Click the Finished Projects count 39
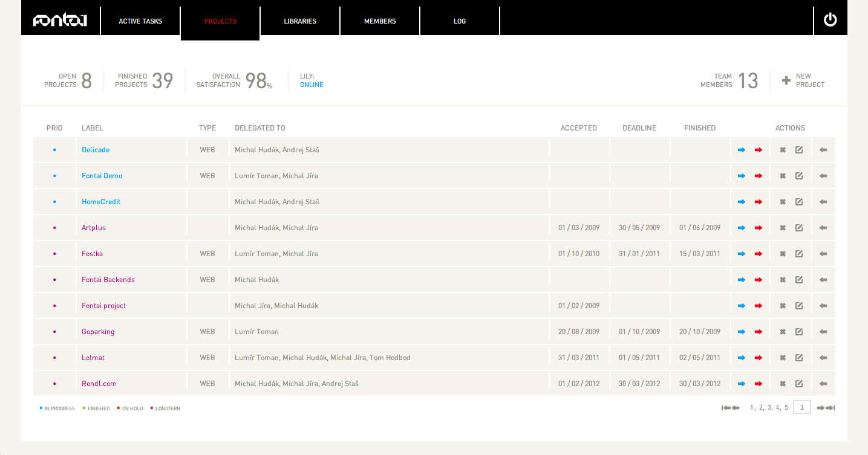The height and width of the screenshot is (455, 868). click(x=162, y=81)
